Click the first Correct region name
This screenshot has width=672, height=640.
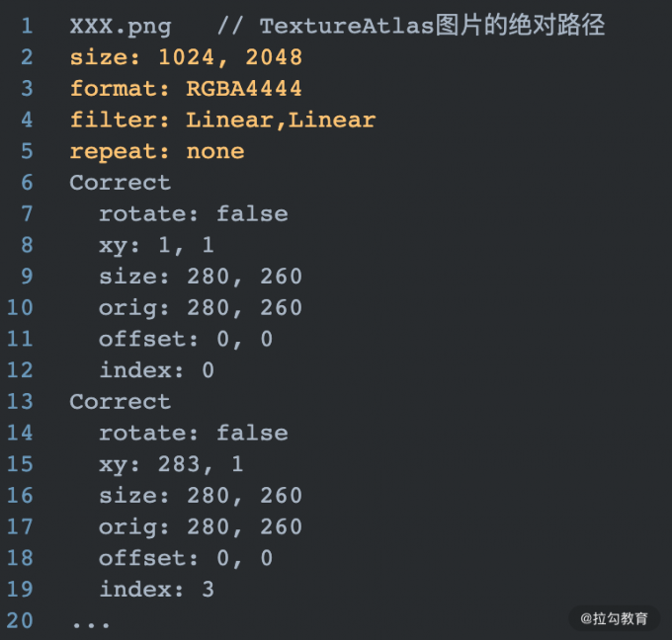(121, 183)
